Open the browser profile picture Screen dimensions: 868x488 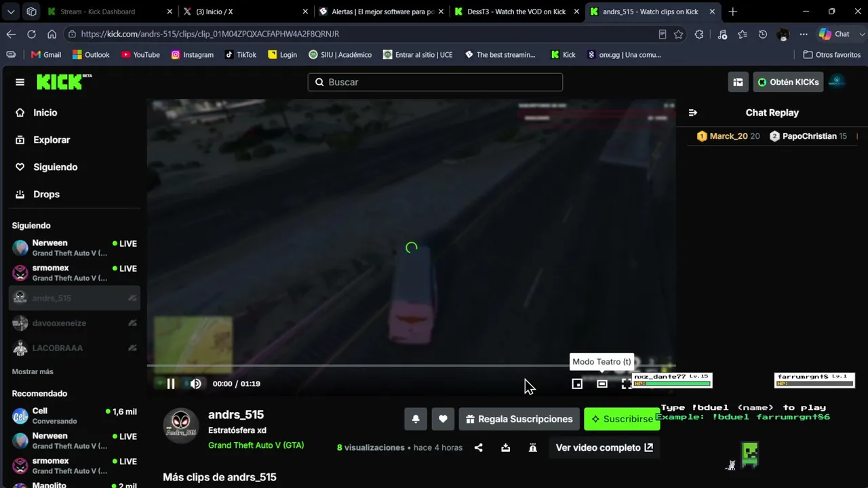click(x=783, y=34)
